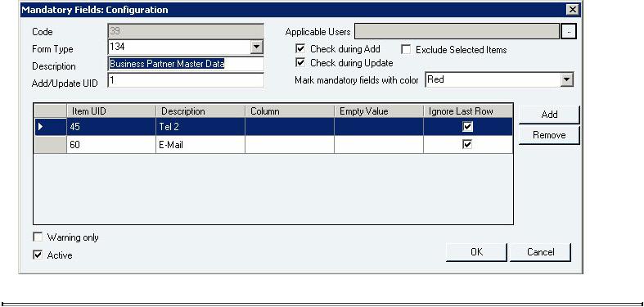Click the Empty Value column header
This screenshot has height=307, width=644.
(379, 111)
